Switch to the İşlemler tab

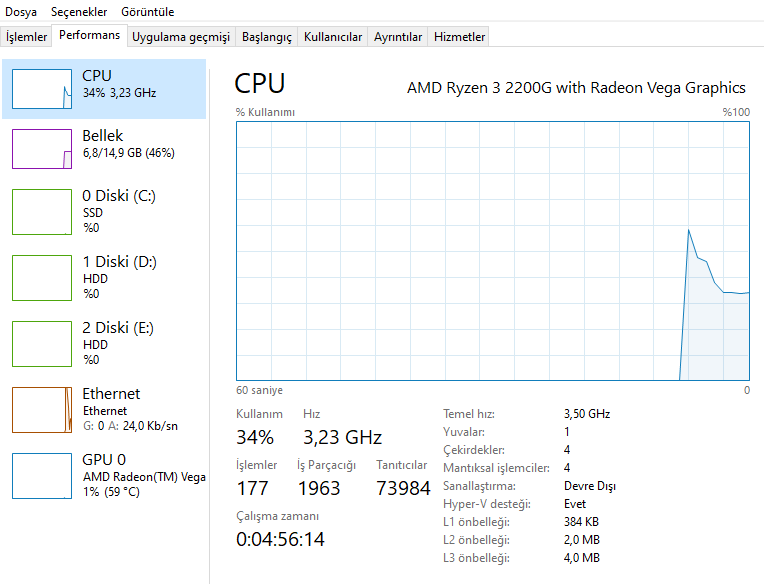27,37
